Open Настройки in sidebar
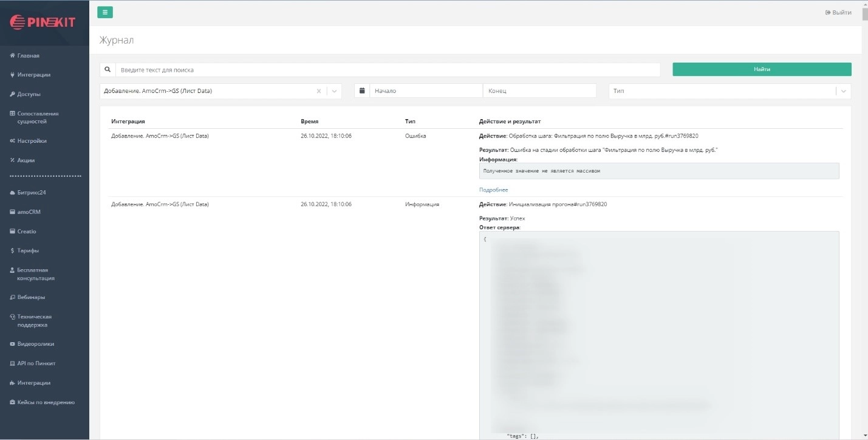This screenshot has width=868, height=440. [32, 141]
